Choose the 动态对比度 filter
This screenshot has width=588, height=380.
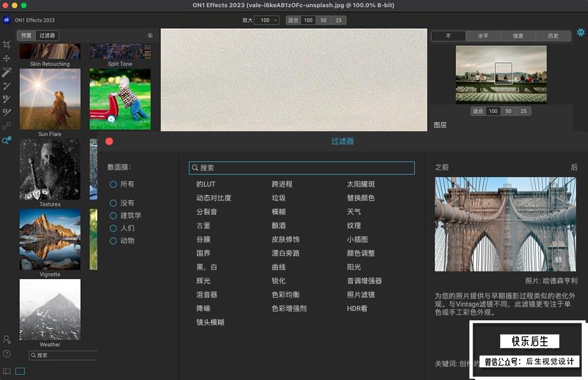tap(214, 198)
